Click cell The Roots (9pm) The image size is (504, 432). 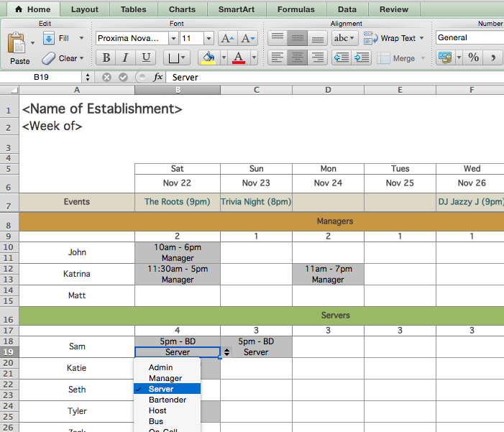178,202
